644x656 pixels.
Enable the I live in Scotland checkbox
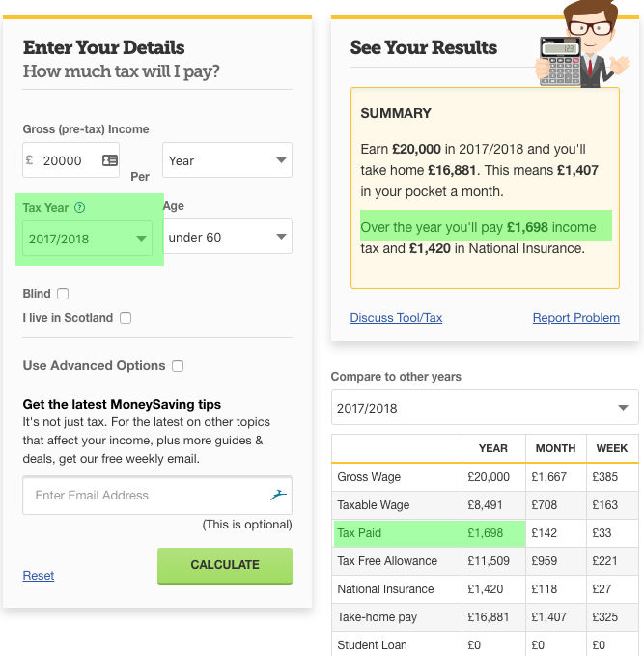(126, 318)
